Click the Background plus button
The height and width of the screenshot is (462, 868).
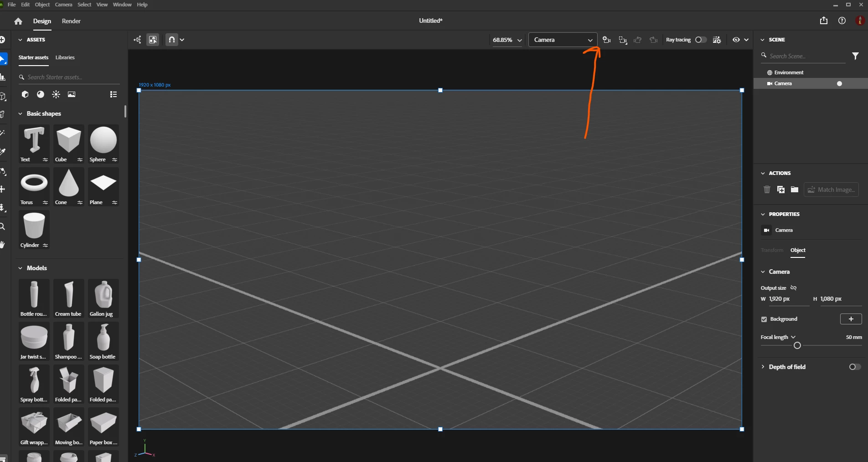[851, 319]
